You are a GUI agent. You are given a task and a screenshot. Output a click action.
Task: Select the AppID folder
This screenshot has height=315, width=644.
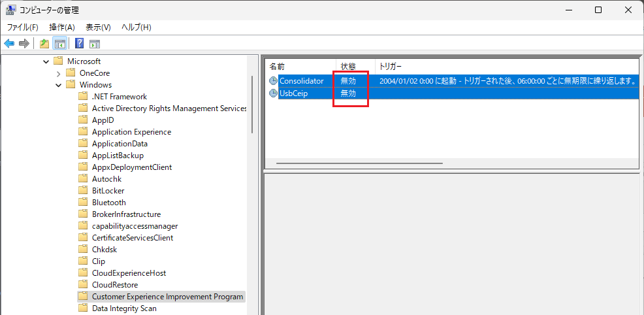point(103,120)
